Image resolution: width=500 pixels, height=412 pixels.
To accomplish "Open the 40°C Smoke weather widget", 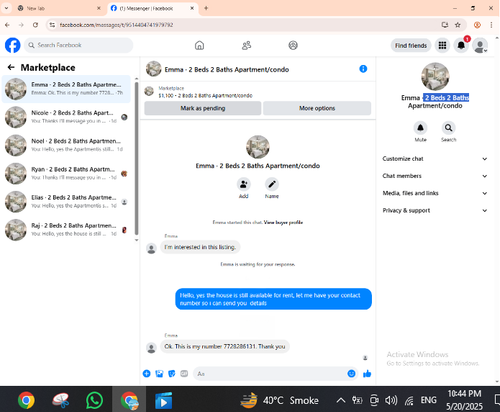I will (x=279, y=400).
